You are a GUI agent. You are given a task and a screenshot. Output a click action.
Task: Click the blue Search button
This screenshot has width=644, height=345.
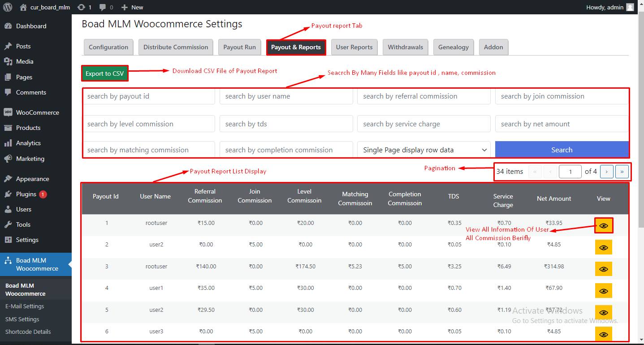coord(562,149)
